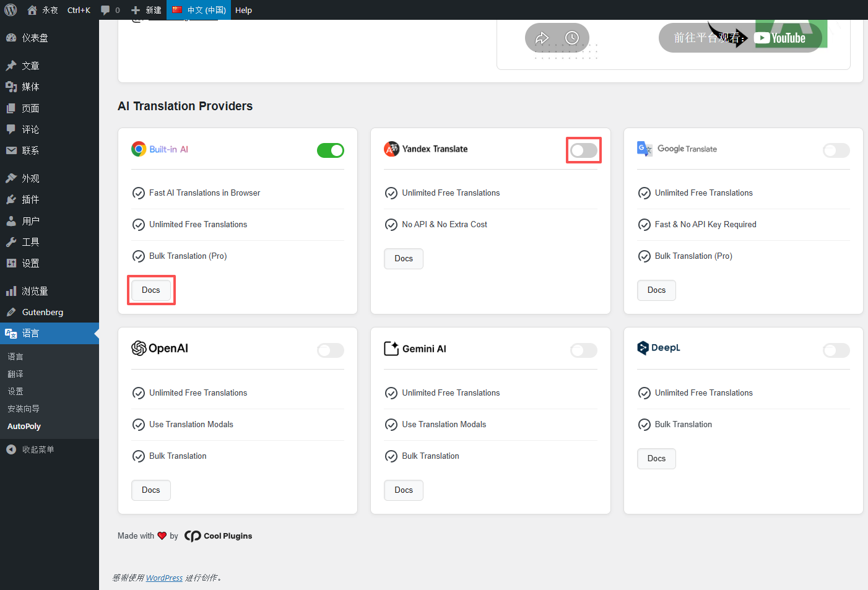Click the 工具 wrench icon

[x=11, y=242]
